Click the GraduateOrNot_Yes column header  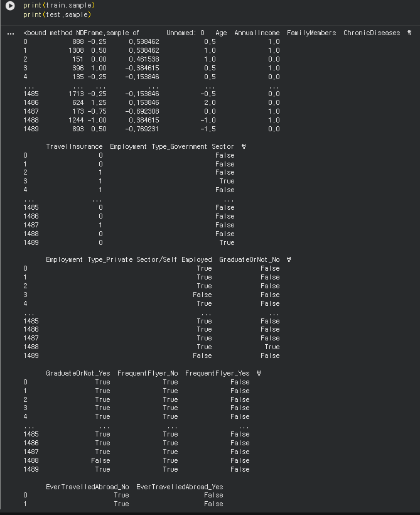pyautogui.click(x=78, y=373)
